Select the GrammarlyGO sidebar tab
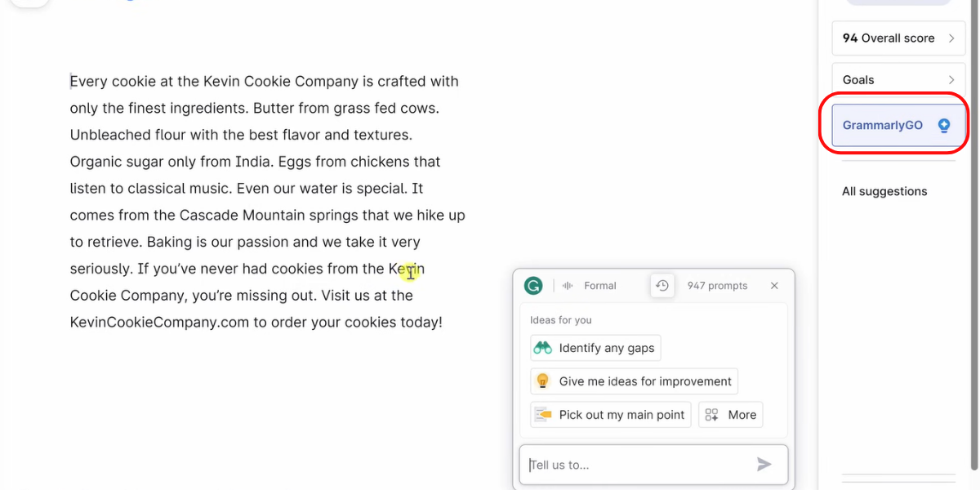This screenshot has width=980, height=490. [883, 126]
